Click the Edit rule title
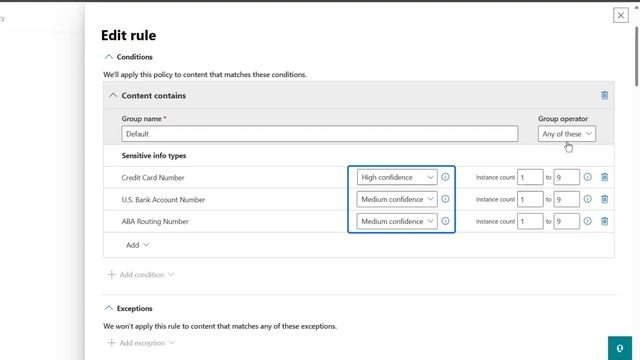This screenshot has width=640, height=360. [x=128, y=36]
